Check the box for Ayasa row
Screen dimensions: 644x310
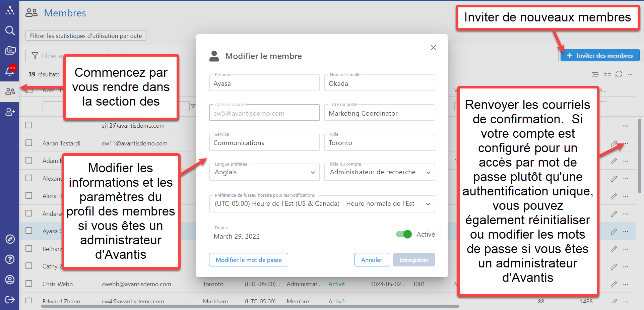(29, 231)
